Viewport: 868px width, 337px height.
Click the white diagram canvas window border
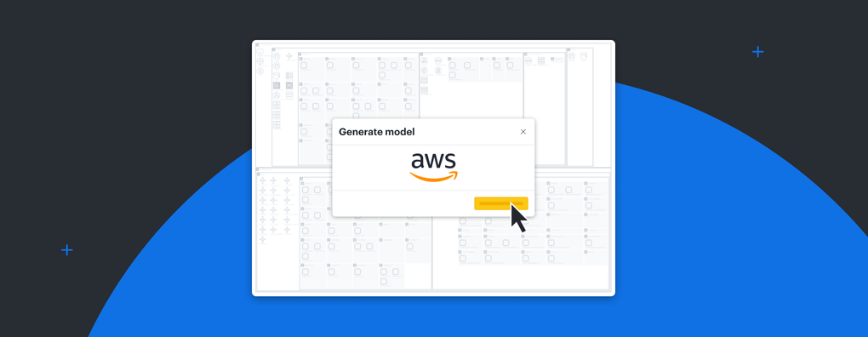433,41
